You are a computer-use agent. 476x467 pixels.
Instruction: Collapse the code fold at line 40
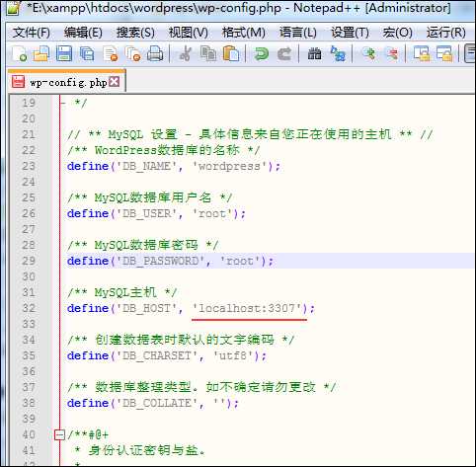pos(59,434)
